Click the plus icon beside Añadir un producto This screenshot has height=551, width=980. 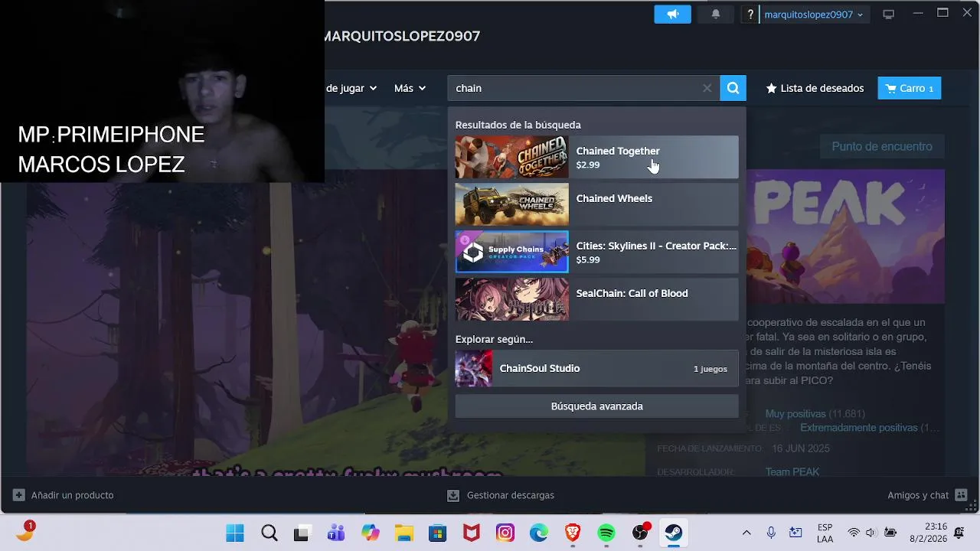(19, 495)
